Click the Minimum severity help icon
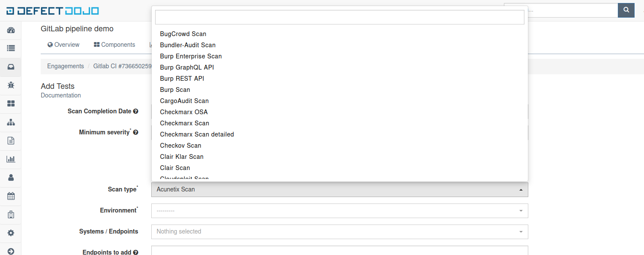 pos(136,132)
